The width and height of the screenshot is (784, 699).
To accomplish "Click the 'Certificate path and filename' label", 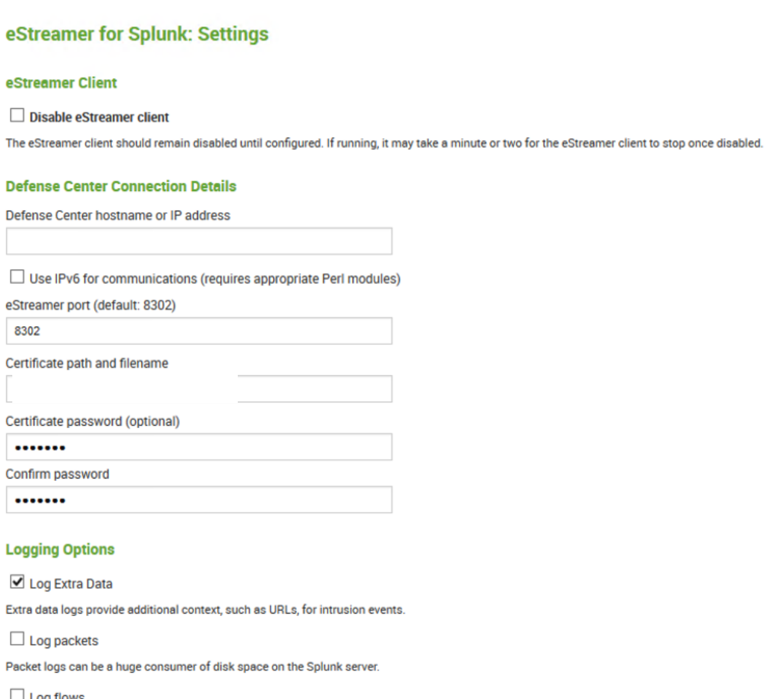I will click(x=87, y=364).
